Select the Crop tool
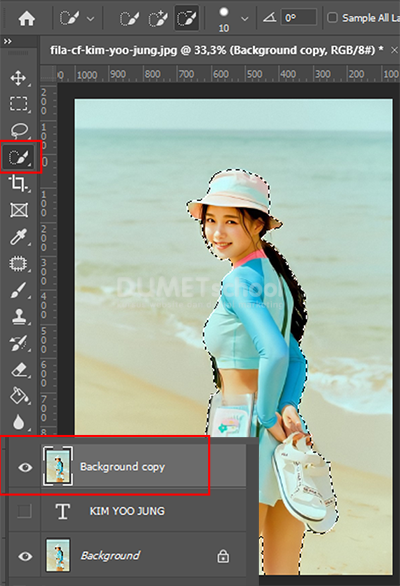The height and width of the screenshot is (586, 400). tap(18, 183)
